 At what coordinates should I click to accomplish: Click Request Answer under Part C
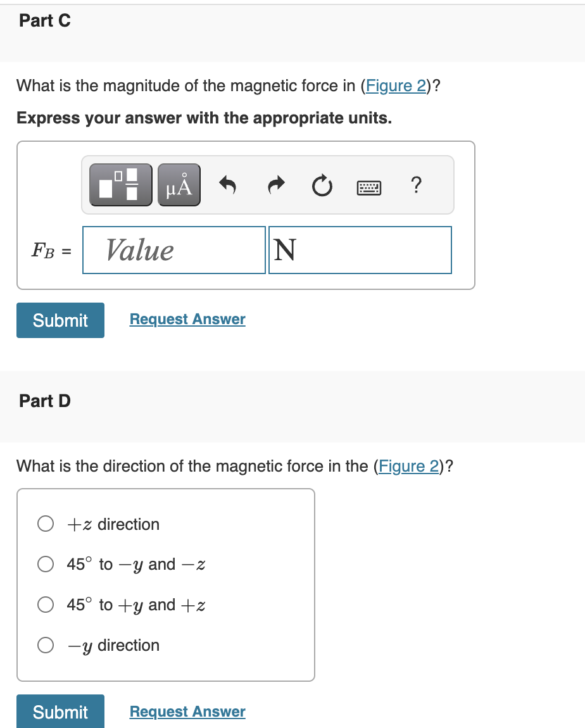point(187,319)
